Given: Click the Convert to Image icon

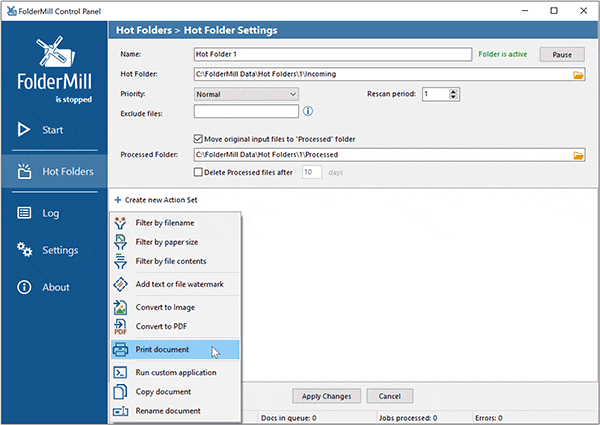Looking at the screenshot, I should (120, 307).
